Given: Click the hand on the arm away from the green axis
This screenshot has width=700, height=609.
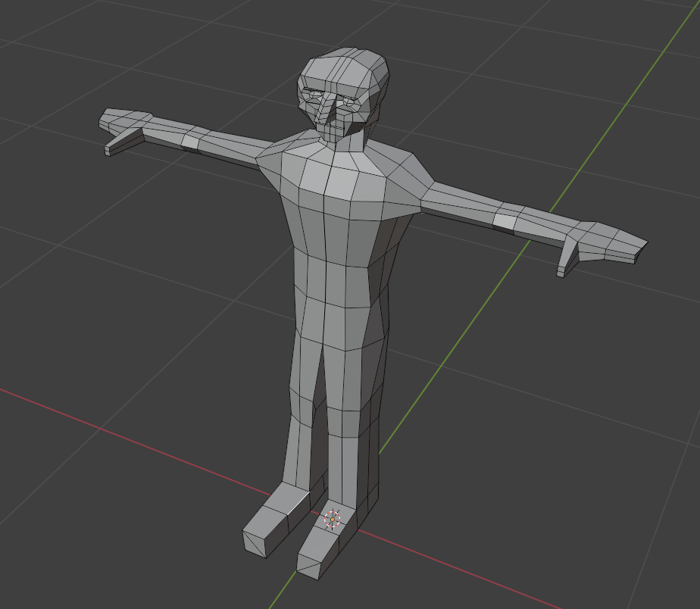Looking at the screenshot, I should pyautogui.click(x=125, y=130).
